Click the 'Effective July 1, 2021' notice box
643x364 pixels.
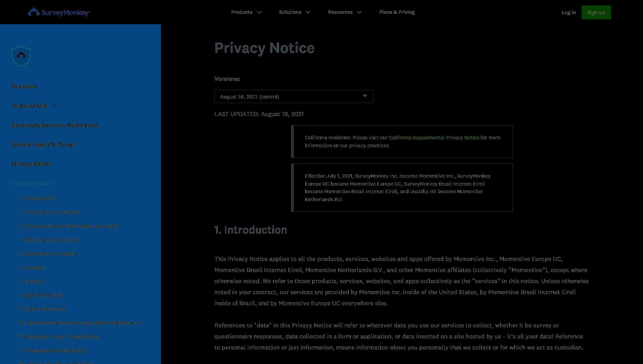[x=402, y=188]
